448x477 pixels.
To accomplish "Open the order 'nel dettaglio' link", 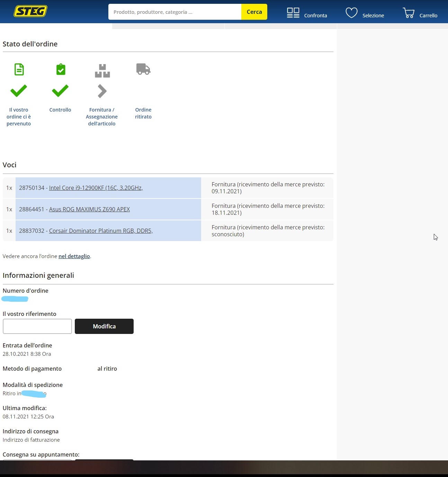I will (74, 256).
